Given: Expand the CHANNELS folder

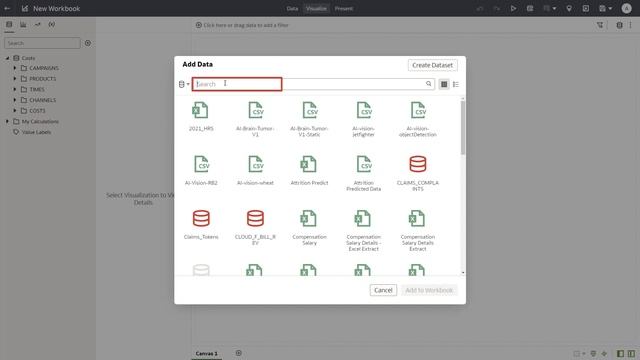Looking at the screenshot, I should pos(15,100).
